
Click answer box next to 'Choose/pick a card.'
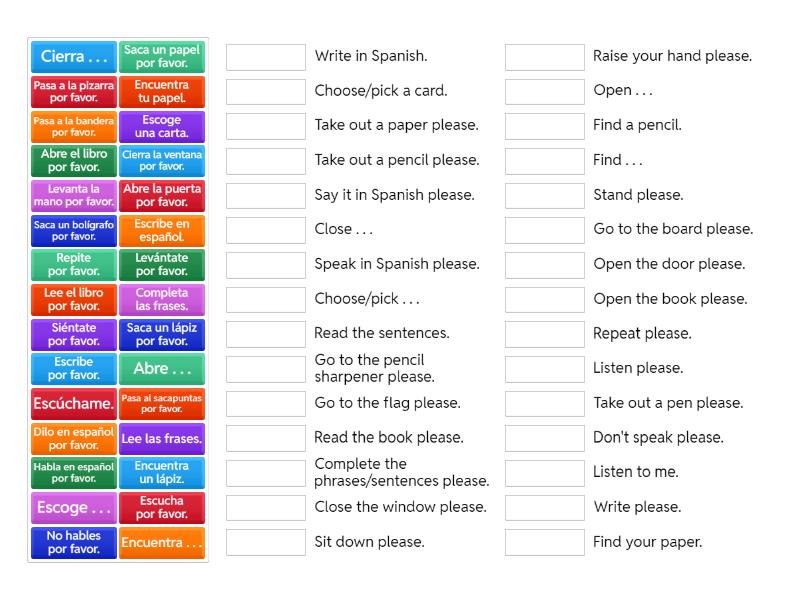click(x=266, y=91)
